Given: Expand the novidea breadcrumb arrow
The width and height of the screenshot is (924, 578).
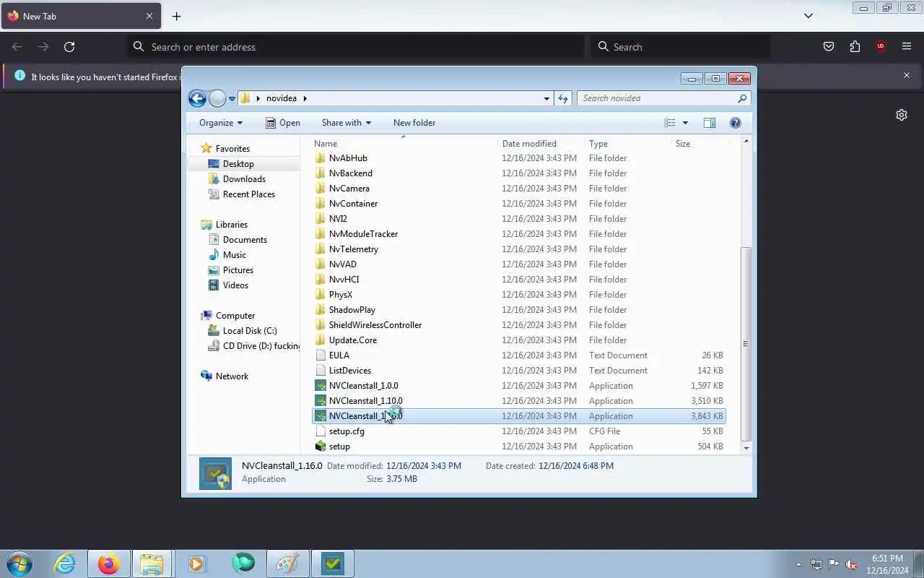Looking at the screenshot, I should pyautogui.click(x=305, y=98).
